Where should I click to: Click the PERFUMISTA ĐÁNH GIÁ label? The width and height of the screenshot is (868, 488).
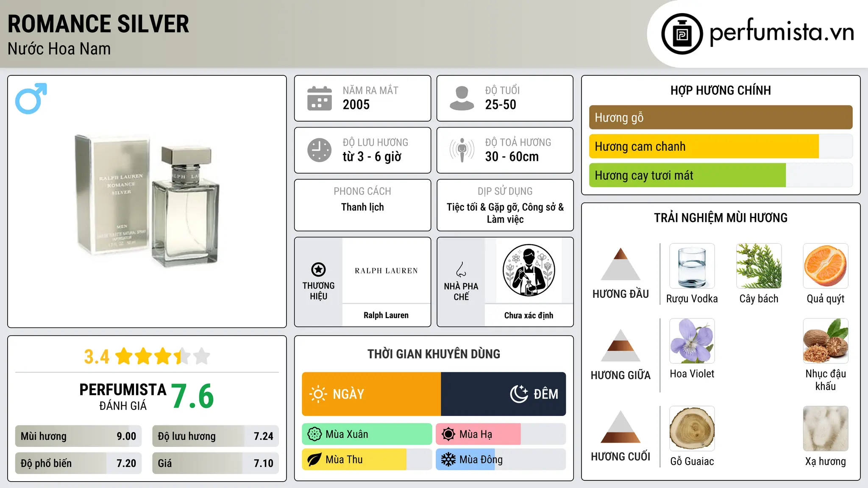[122, 396]
